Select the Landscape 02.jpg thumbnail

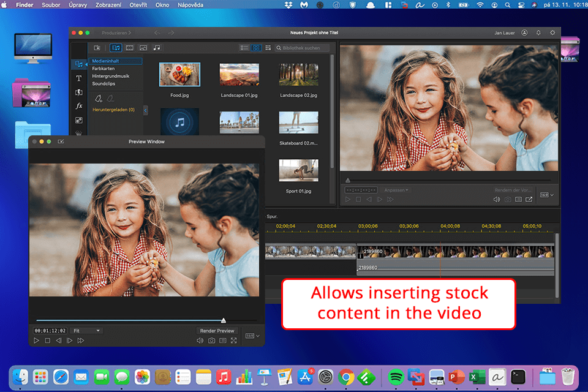[298, 74]
